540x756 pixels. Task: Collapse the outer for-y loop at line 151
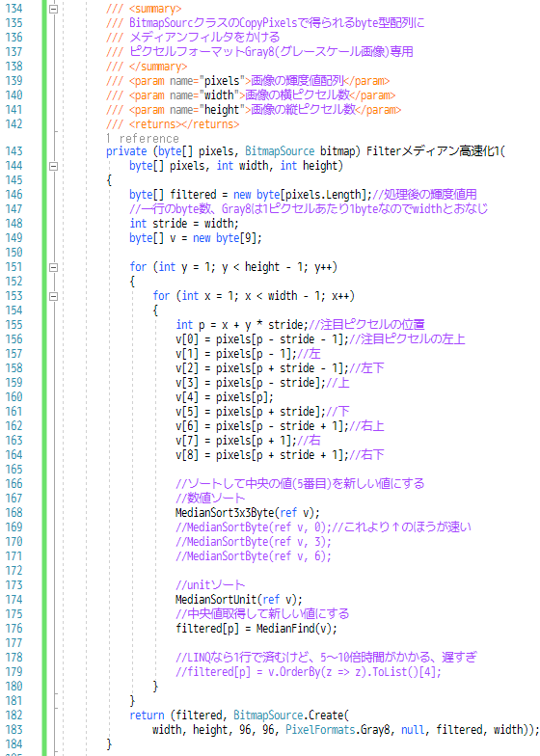[x=54, y=267]
